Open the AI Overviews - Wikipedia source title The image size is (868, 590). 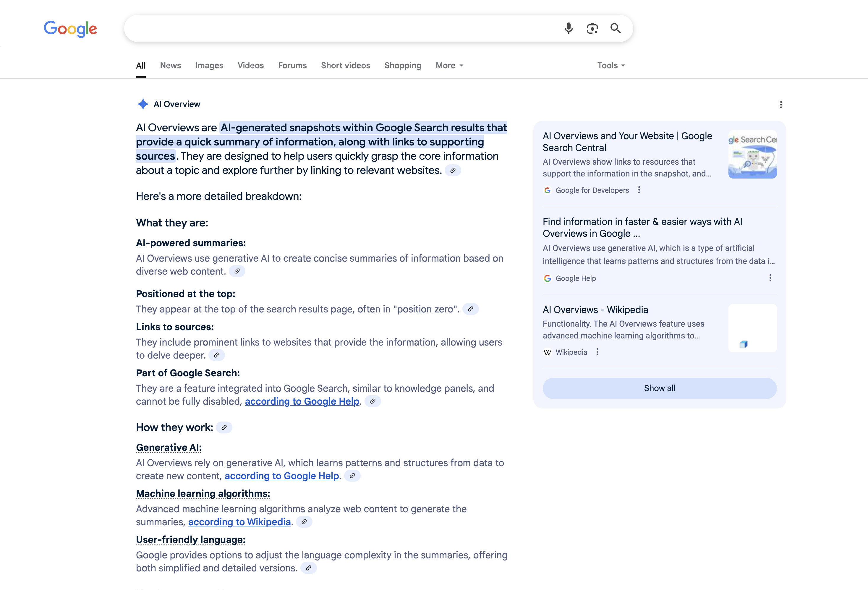[595, 309]
